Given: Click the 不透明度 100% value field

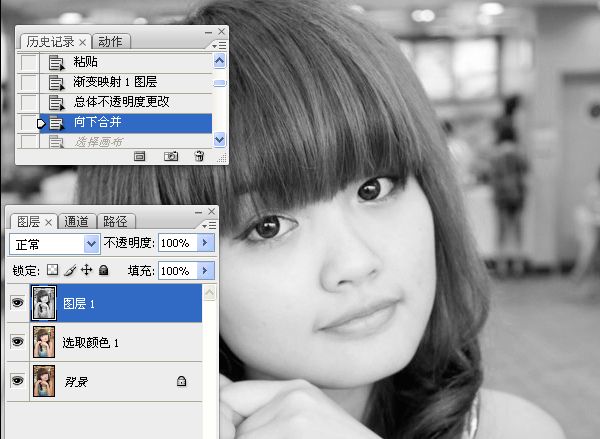Looking at the screenshot, I should (x=178, y=243).
